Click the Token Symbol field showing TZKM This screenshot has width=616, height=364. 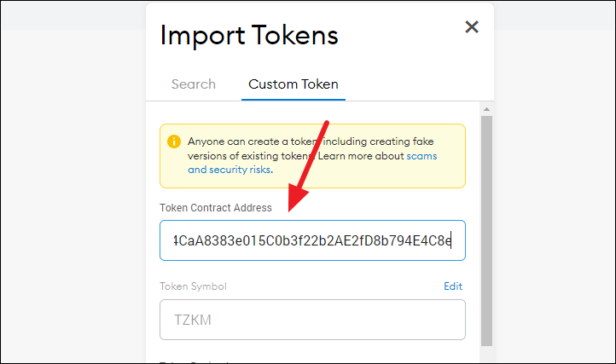312,320
